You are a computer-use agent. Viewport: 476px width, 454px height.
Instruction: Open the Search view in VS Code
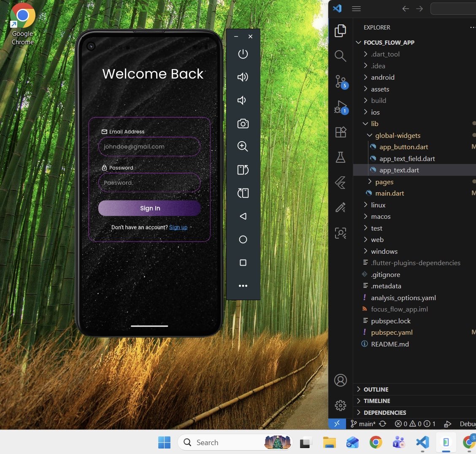[340, 56]
